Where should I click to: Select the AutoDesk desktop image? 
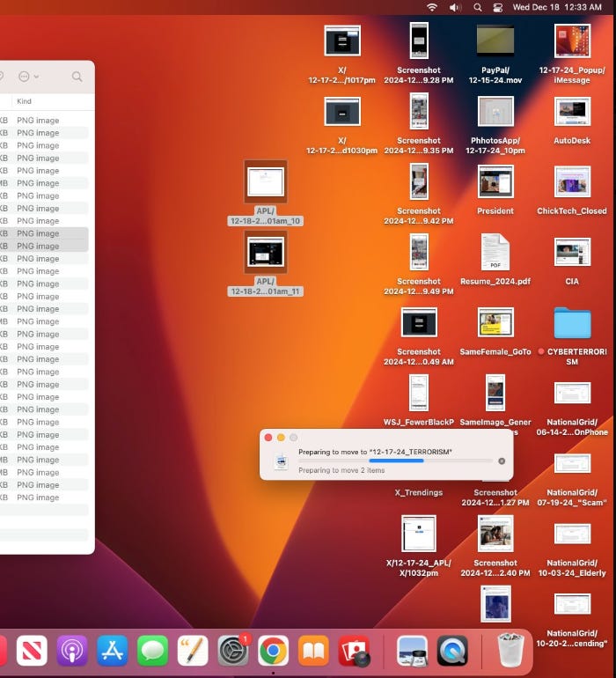pyautogui.click(x=572, y=112)
